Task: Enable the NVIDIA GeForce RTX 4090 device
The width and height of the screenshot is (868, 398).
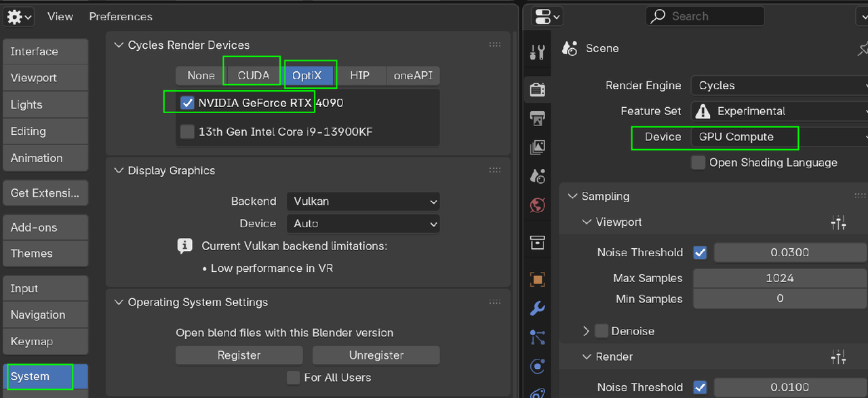Action: point(187,102)
